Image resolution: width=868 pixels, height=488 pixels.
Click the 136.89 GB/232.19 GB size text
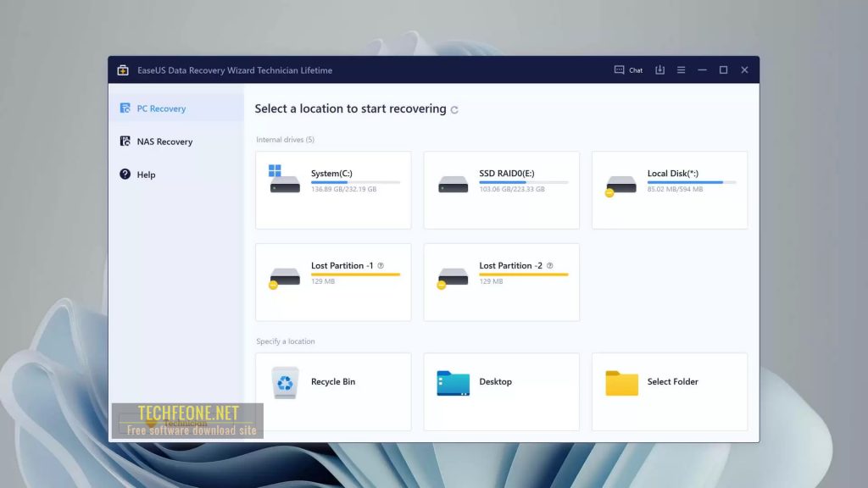[x=344, y=189]
